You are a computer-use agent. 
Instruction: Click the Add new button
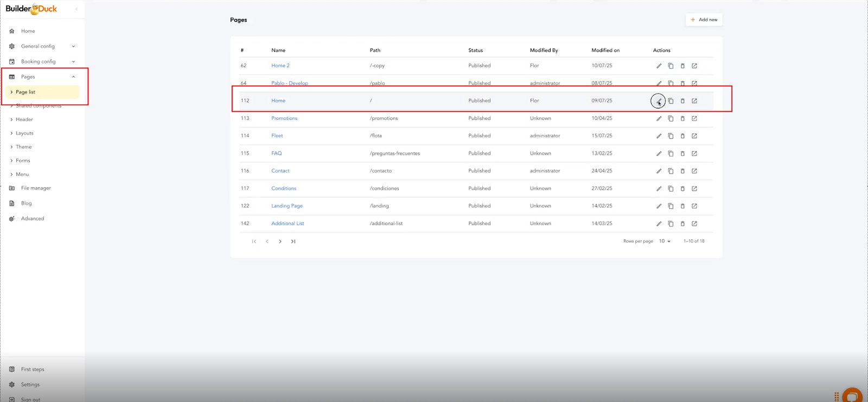click(x=704, y=20)
